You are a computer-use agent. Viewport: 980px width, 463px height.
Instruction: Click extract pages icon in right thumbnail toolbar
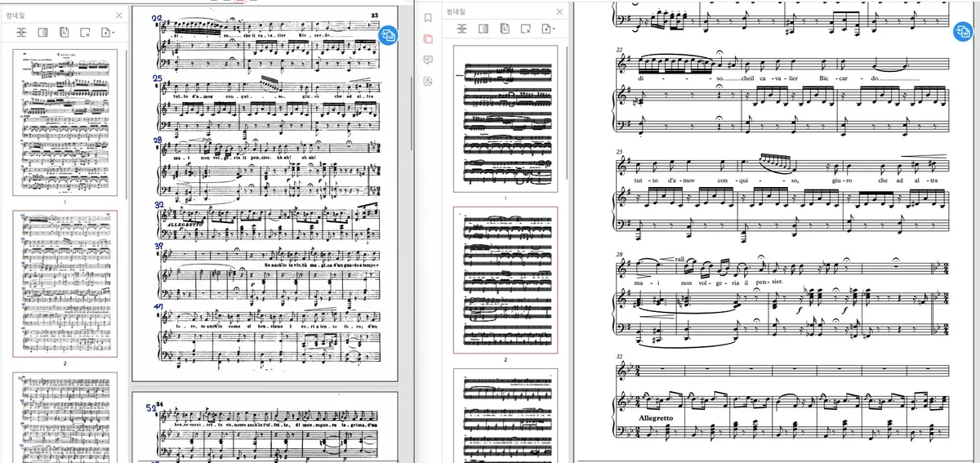[504, 29]
